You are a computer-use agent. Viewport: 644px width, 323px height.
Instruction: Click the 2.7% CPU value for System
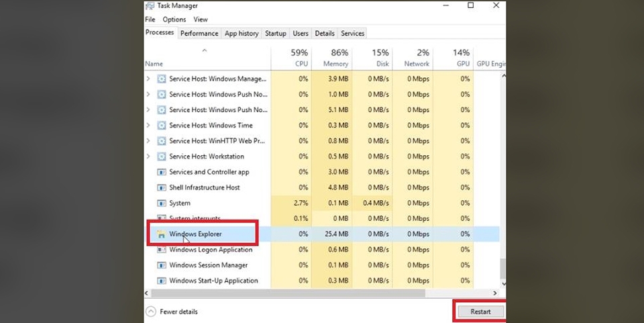(301, 203)
